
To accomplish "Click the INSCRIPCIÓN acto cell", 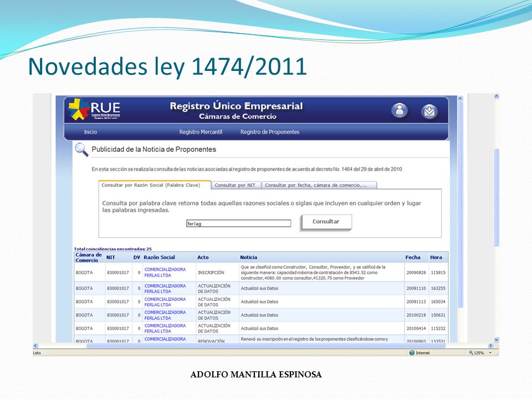I will pos(211,273).
